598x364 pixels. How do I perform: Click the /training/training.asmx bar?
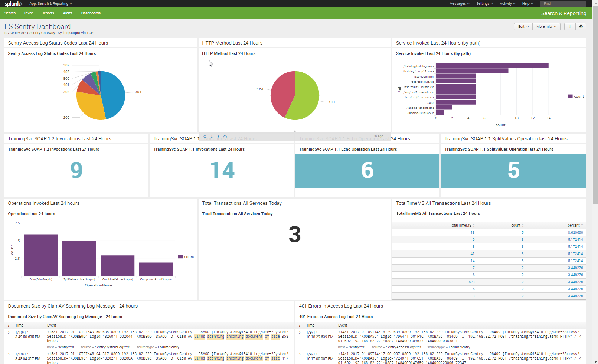492,65
